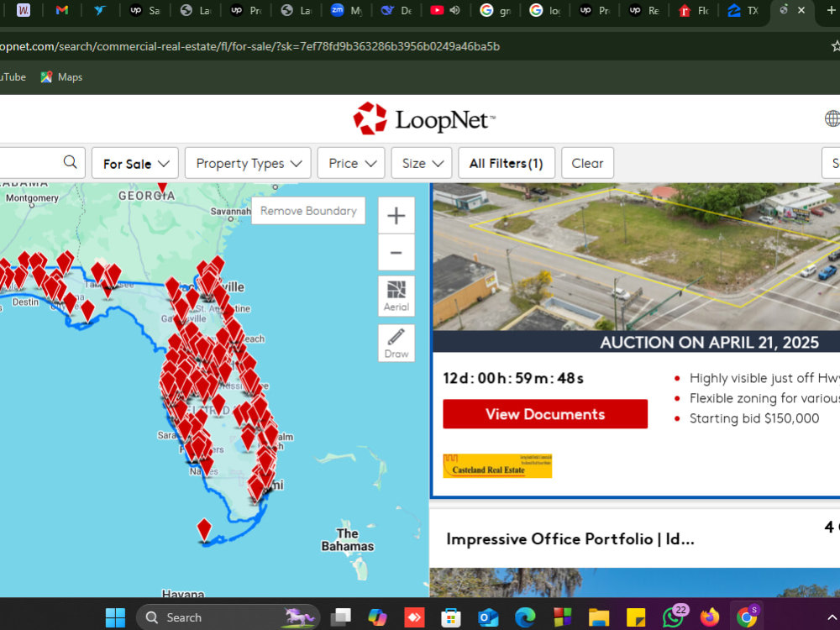This screenshot has width=840, height=630.
Task: Click the Impressive Office Portfolio listing photo
Action: 634,583
